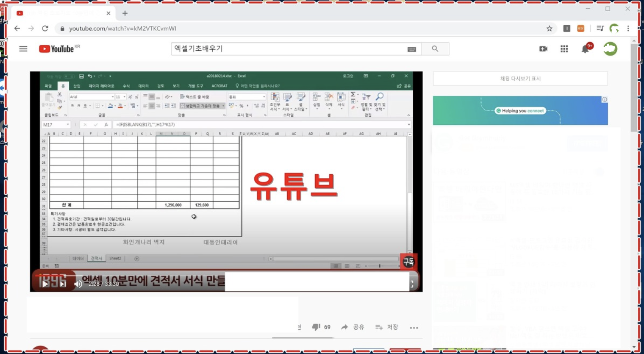This screenshot has width=644, height=354.
Task: Click the magnifier search button
Action: pos(435,49)
